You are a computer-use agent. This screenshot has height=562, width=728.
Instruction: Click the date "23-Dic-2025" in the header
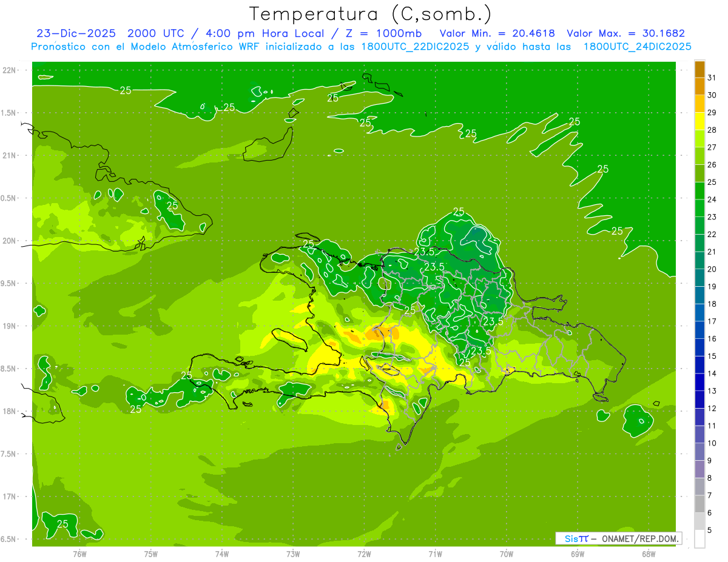(76, 33)
